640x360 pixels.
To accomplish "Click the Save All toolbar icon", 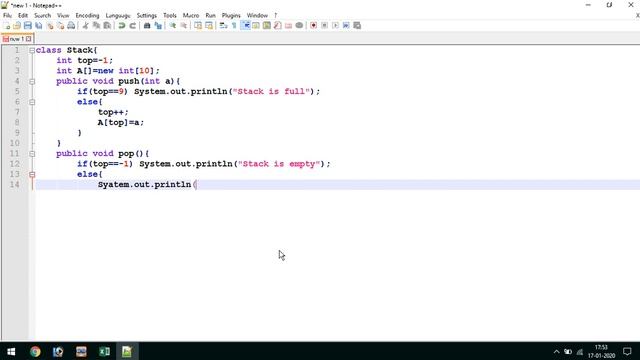I will coord(39,26).
